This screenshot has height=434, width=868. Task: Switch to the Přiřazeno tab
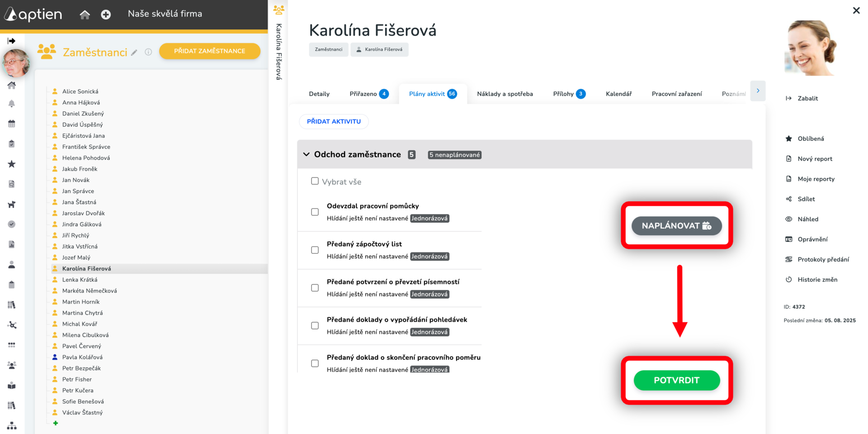click(x=369, y=94)
